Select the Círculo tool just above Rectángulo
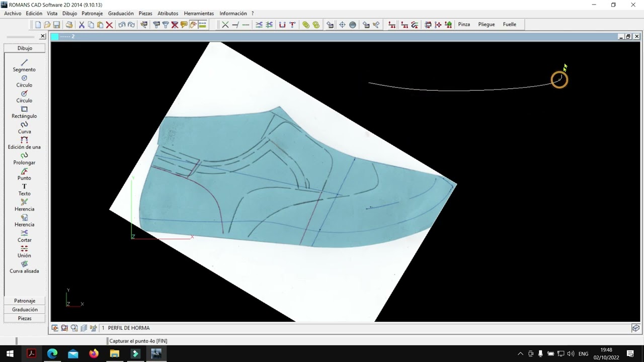Image resolution: width=644 pixels, height=362 pixels. point(24,97)
